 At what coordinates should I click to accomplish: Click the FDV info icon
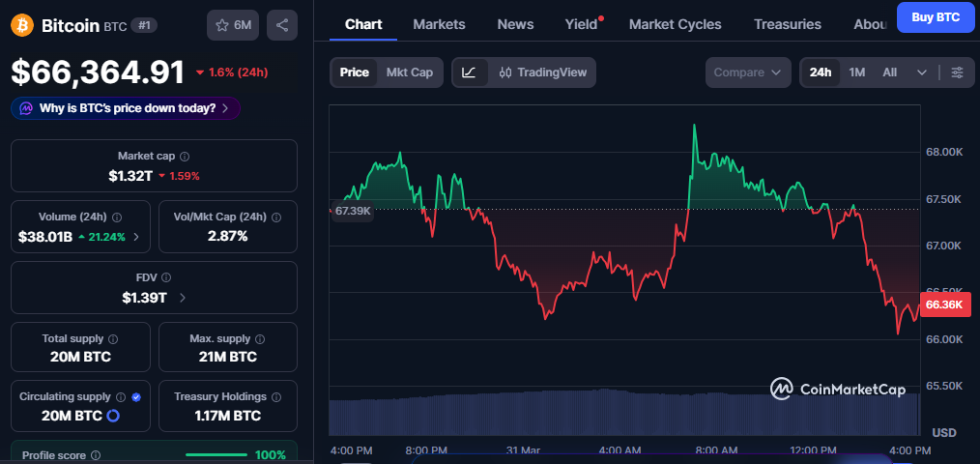tap(166, 277)
